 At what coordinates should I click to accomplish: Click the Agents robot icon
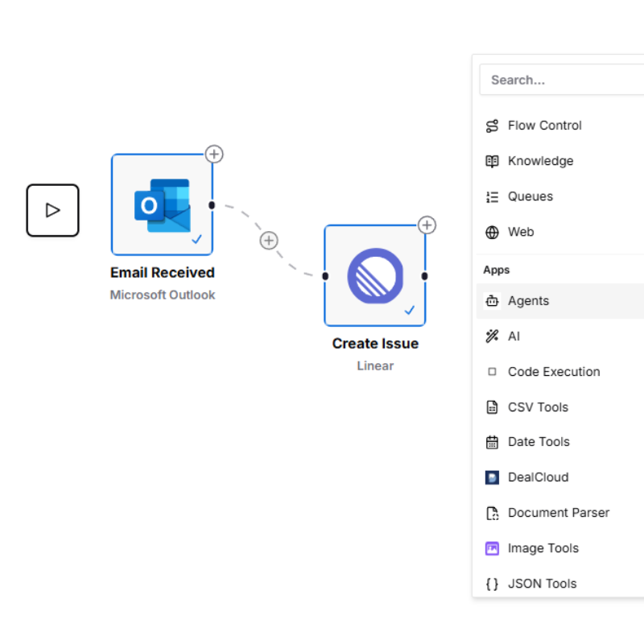click(492, 301)
